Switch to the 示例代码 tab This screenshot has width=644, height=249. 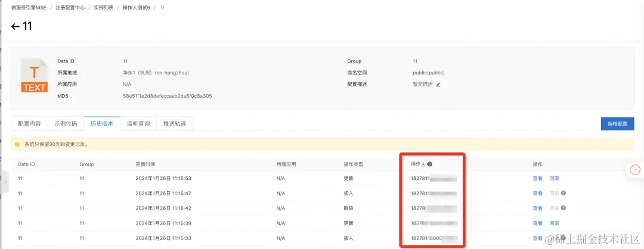point(66,123)
